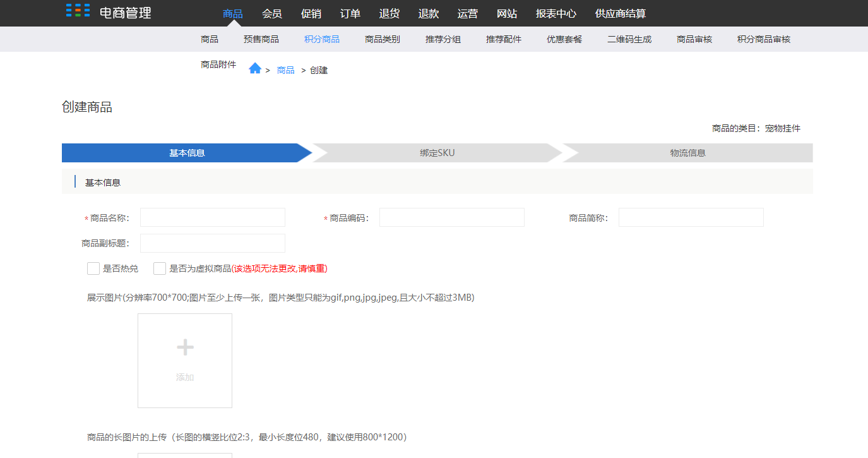Focus the 商品名称 input field
Screen dimensions: 868x458
tap(213, 217)
